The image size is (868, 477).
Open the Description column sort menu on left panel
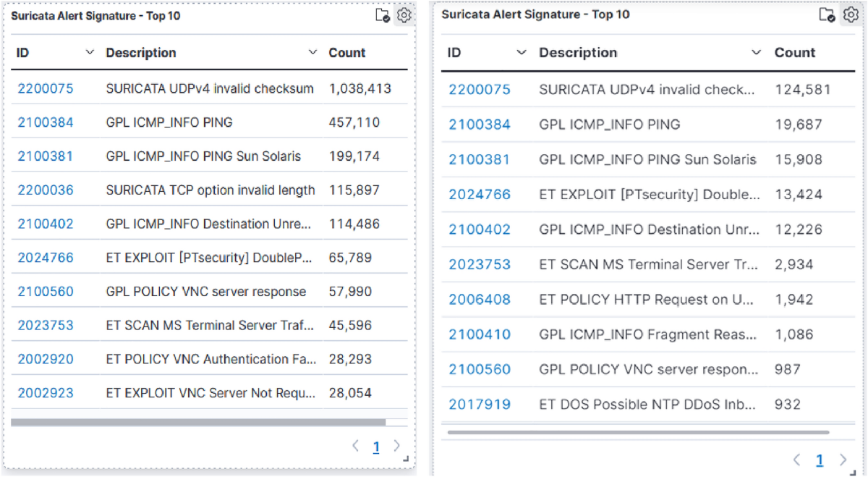click(x=312, y=52)
